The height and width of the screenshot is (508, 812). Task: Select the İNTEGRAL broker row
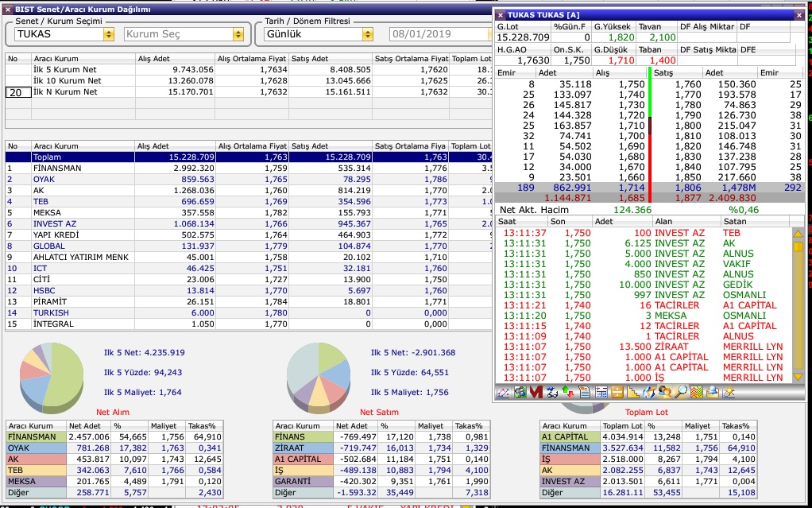pyautogui.click(x=249, y=324)
